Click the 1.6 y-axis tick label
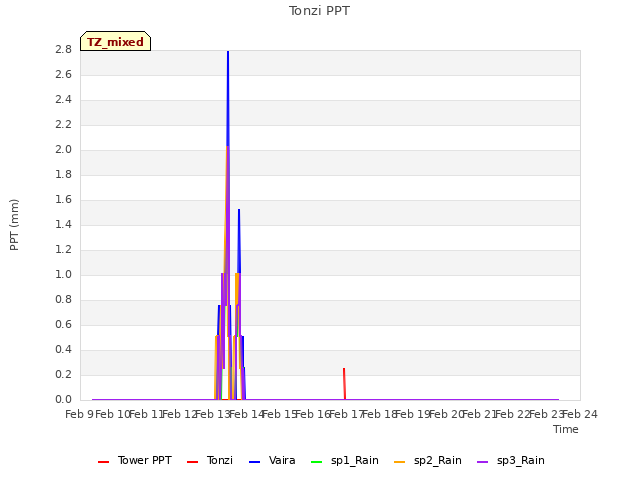Image resolution: width=640 pixels, height=480 pixels. click(x=63, y=200)
